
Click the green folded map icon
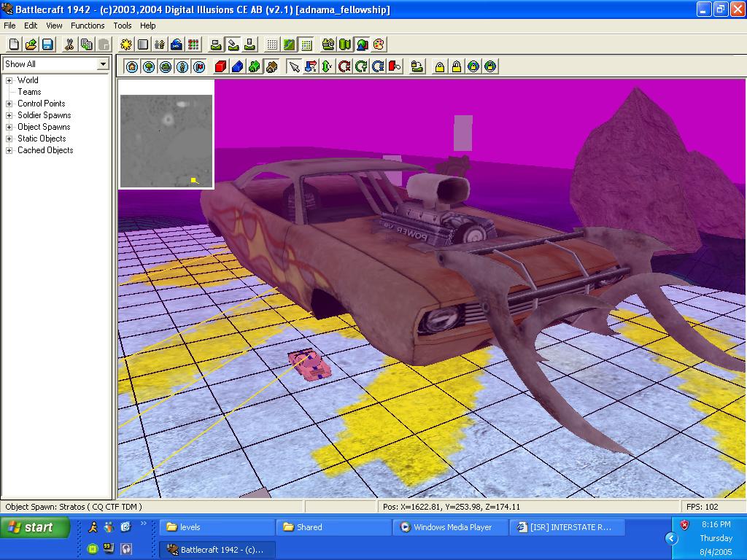(345, 44)
